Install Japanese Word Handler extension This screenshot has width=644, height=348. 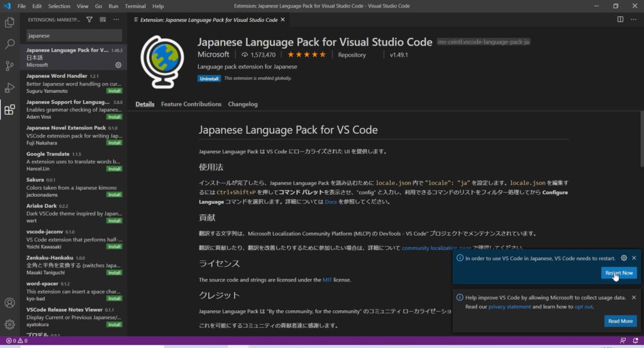click(114, 90)
